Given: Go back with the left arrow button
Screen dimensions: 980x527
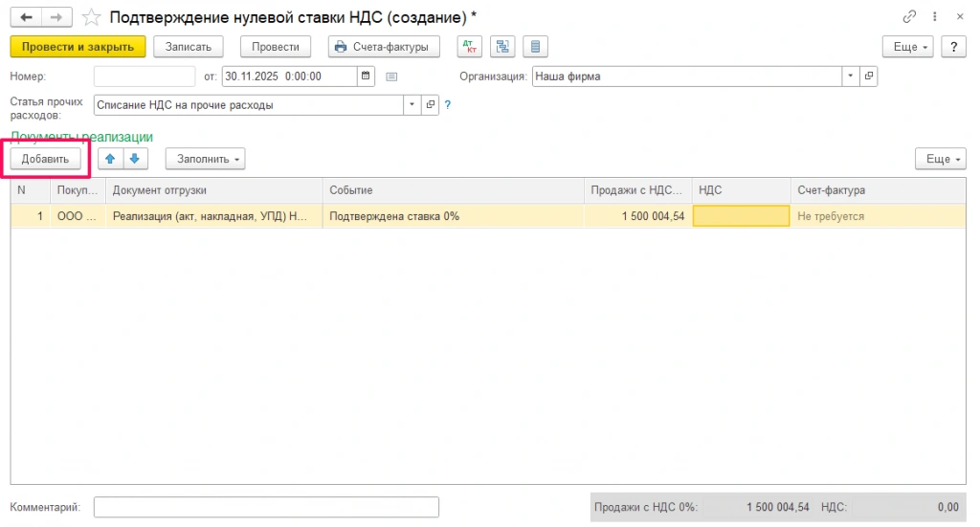Looking at the screenshot, I should [26, 17].
